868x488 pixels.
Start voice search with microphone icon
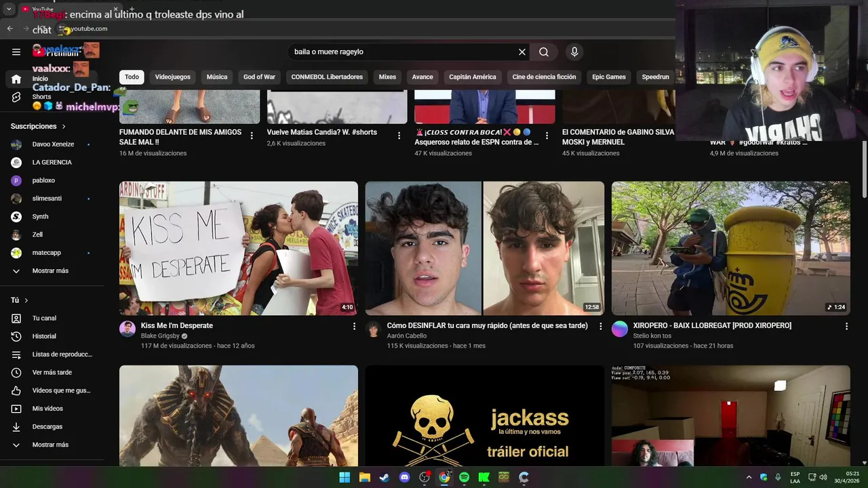574,52
